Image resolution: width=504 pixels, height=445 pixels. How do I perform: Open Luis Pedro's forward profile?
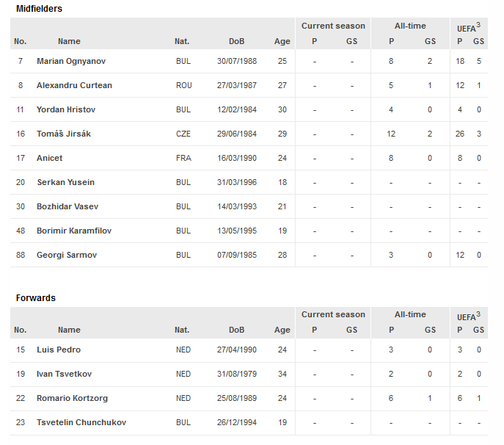coord(59,350)
